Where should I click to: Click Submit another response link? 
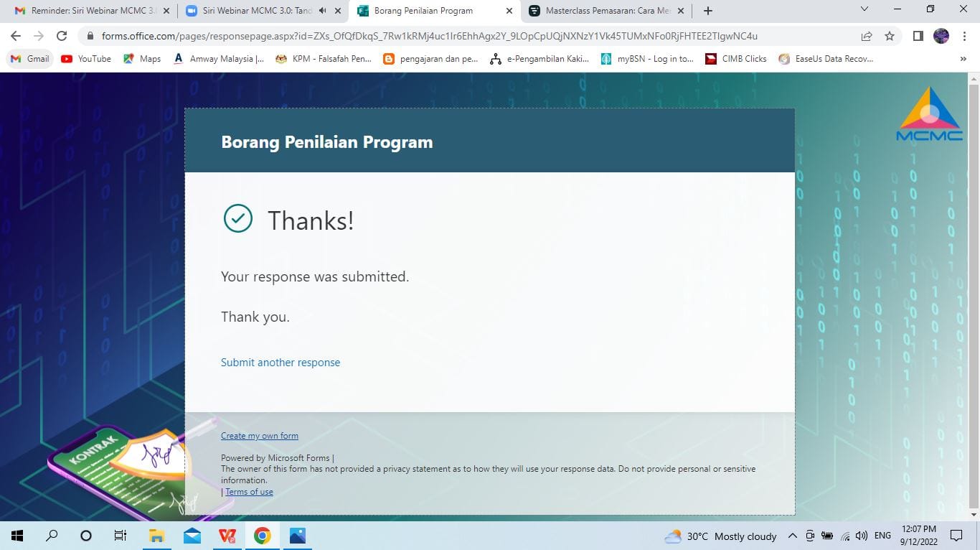pos(281,363)
